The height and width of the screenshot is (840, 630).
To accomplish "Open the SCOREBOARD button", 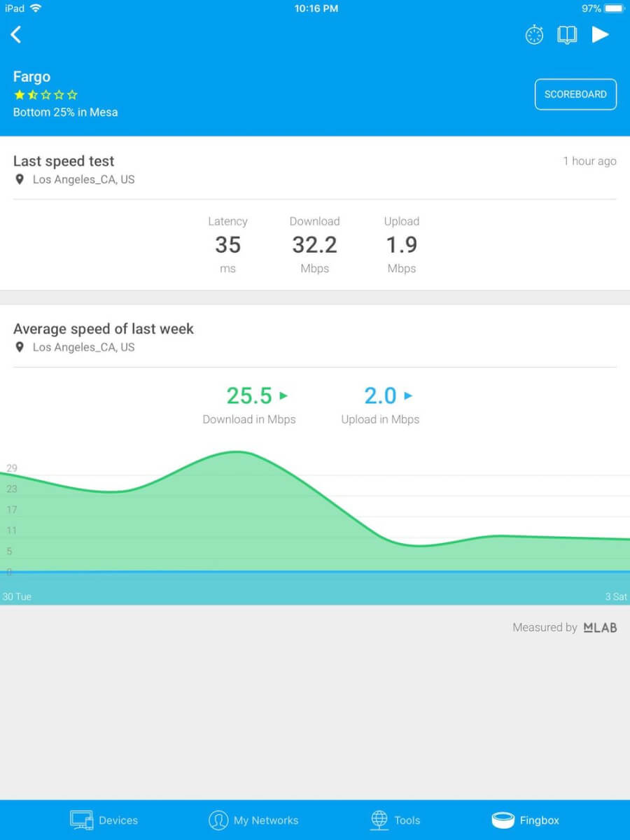I will click(x=575, y=94).
